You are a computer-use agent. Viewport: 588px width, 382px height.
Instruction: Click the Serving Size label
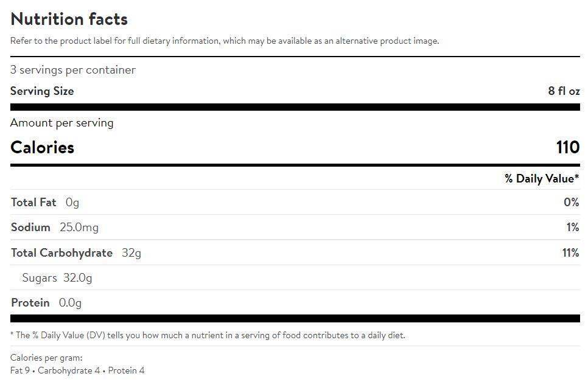pos(42,91)
